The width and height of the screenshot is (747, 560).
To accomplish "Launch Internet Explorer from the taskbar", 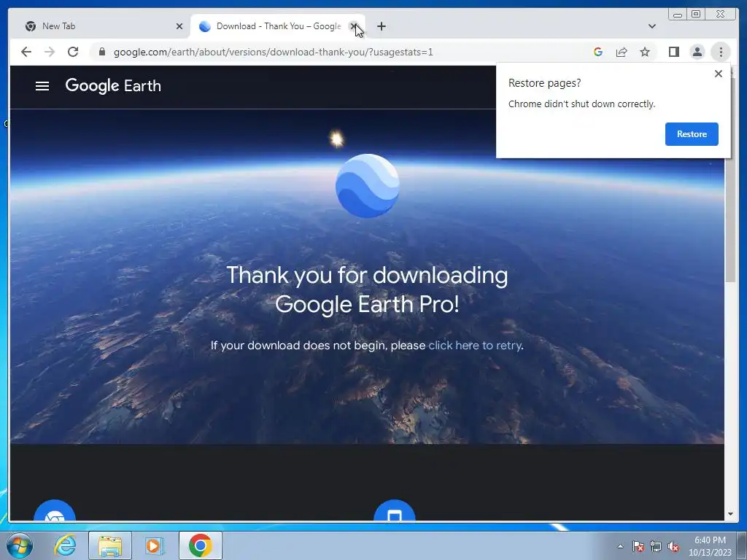I will (65, 545).
